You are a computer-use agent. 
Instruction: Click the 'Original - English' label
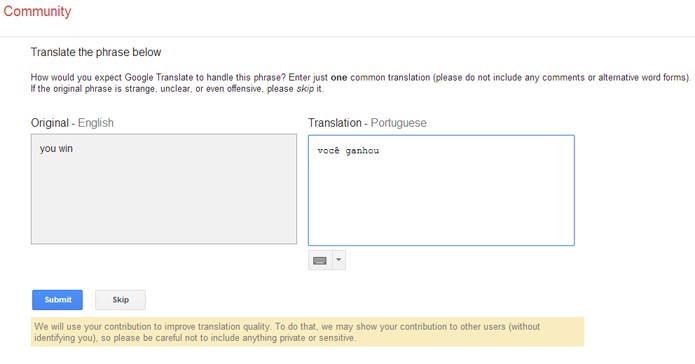click(72, 123)
